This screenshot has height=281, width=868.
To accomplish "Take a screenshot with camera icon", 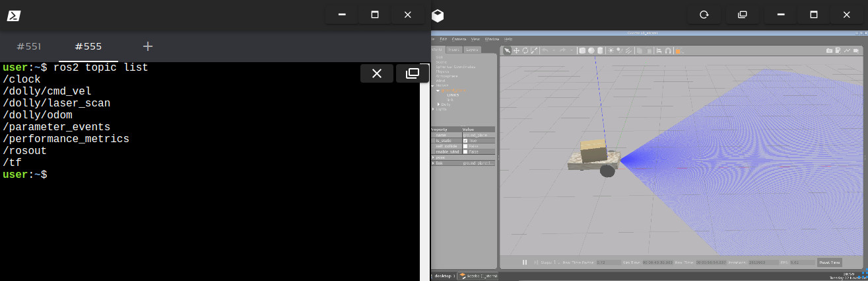I will [x=829, y=51].
